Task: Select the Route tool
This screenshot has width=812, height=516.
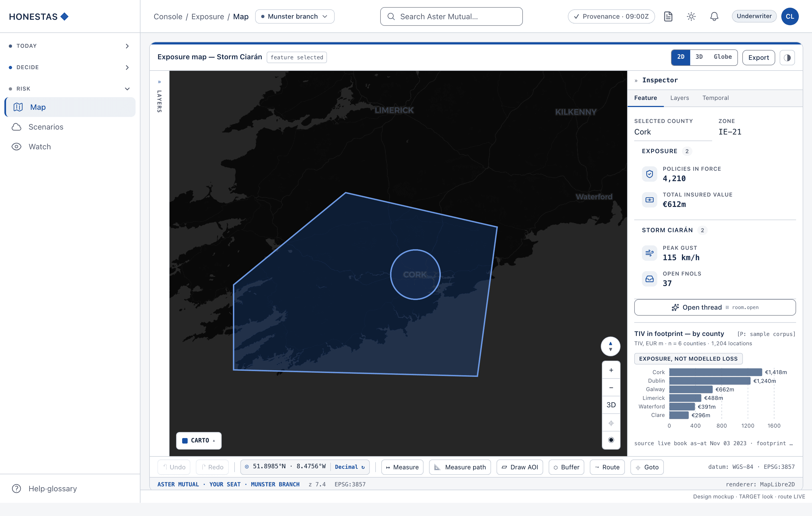Action: click(607, 467)
